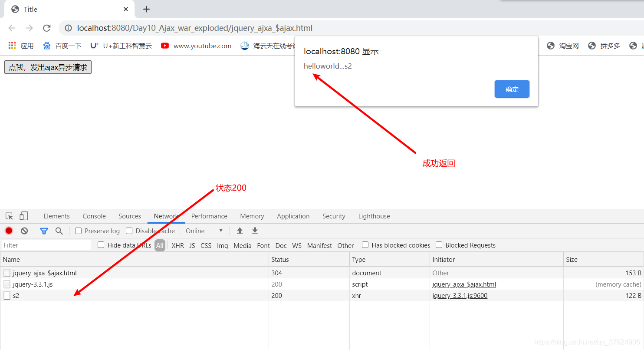Sort by the Type column header
Viewport: 644px width, 350px height.
pos(390,260)
